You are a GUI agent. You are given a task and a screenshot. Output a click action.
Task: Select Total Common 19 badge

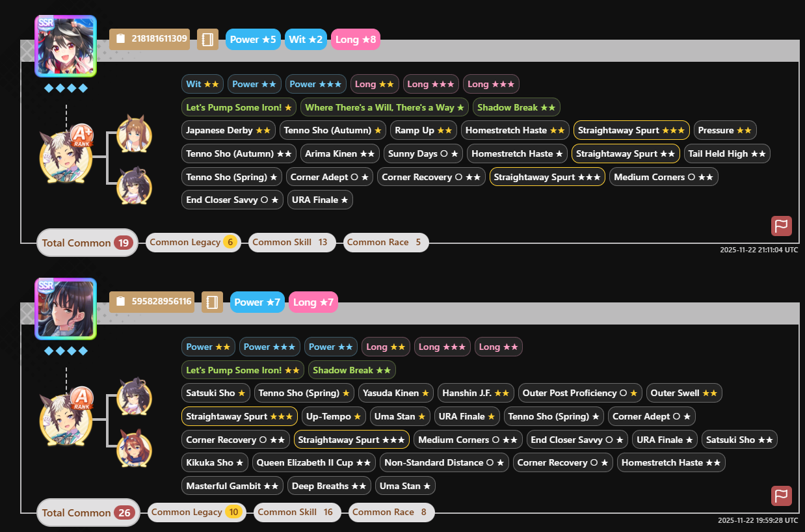[87, 243]
